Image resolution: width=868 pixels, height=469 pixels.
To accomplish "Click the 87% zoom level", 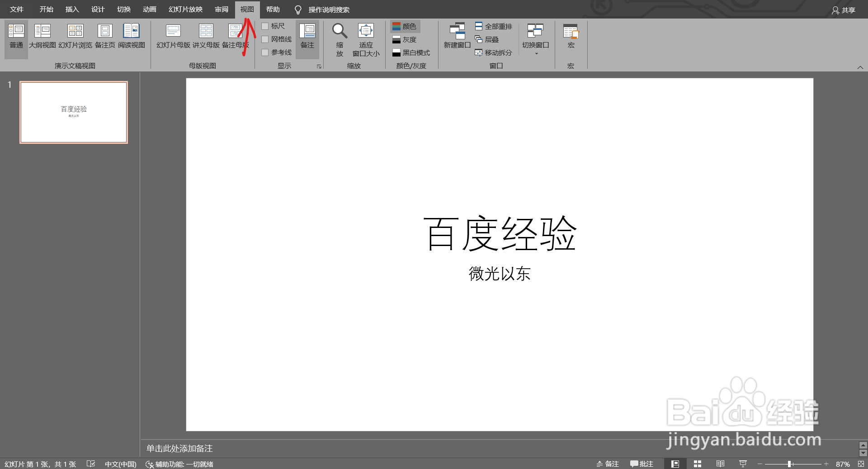I will click(x=843, y=464).
